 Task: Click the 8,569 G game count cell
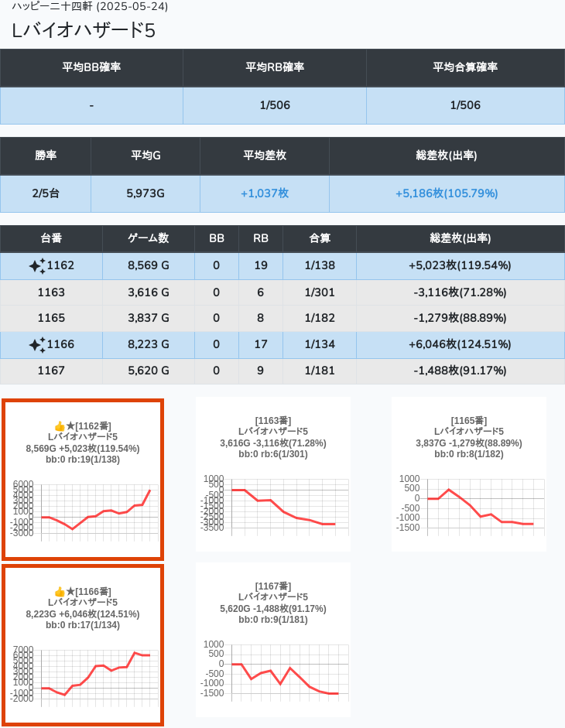149,265
